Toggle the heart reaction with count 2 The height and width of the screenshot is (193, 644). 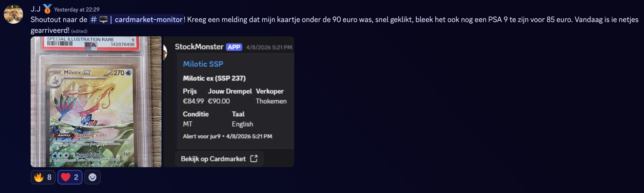coord(70,177)
